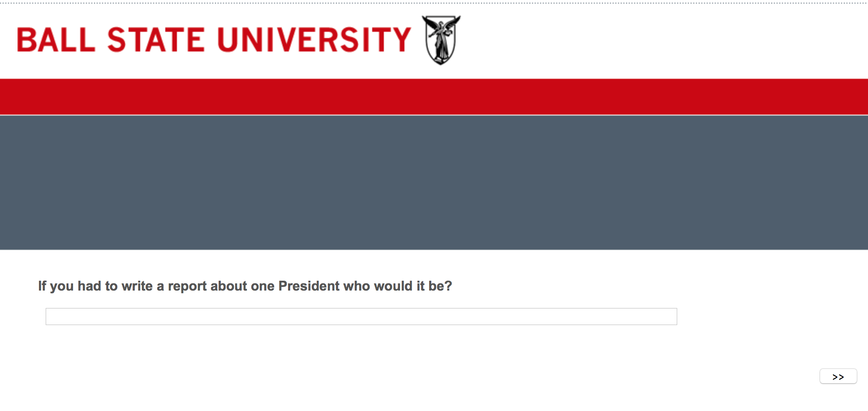
Task: Focus the President report answer text box
Action: (361, 317)
